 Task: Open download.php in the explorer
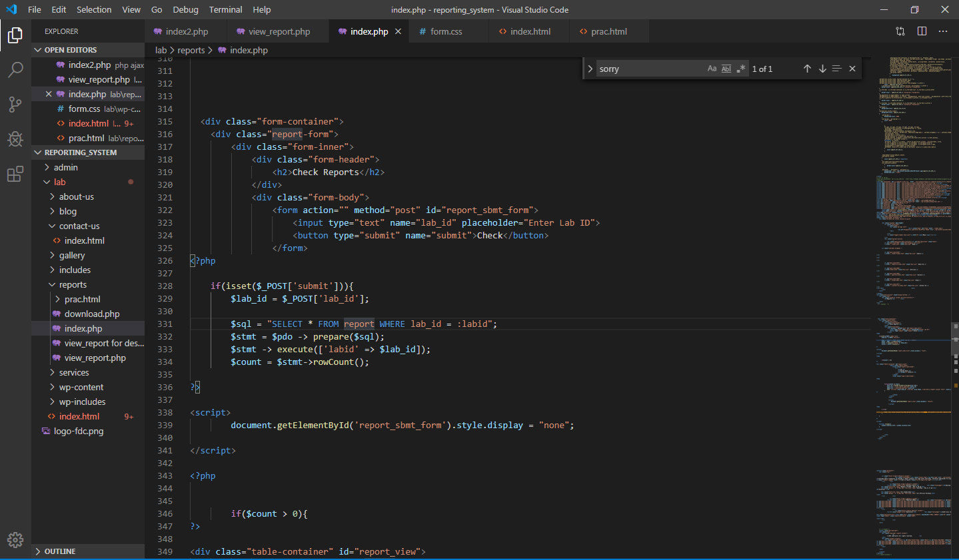[x=92, y=314]
